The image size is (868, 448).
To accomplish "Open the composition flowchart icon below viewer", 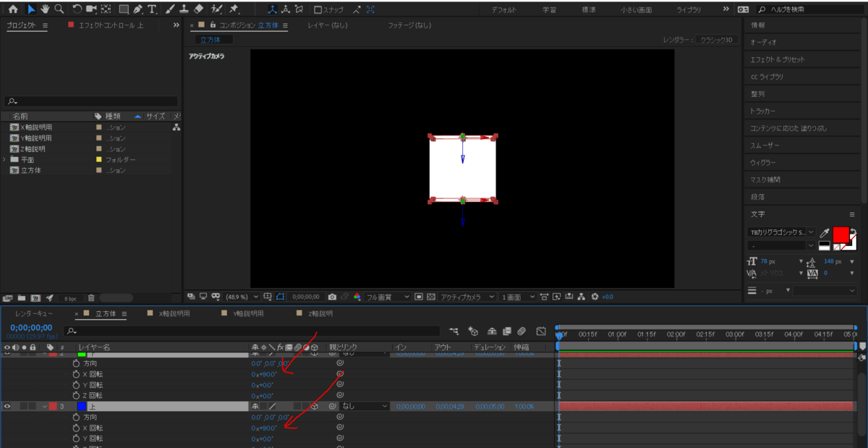I will coord(583,297).
